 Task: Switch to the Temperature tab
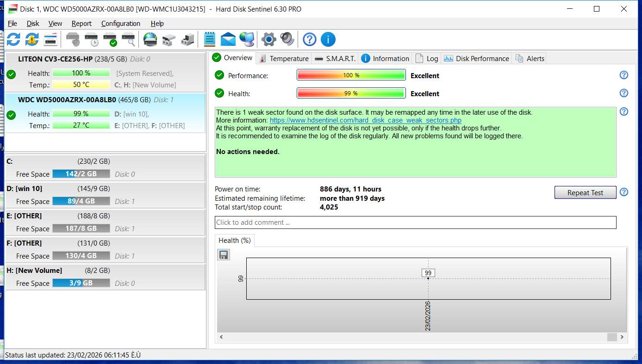point(284,58)
